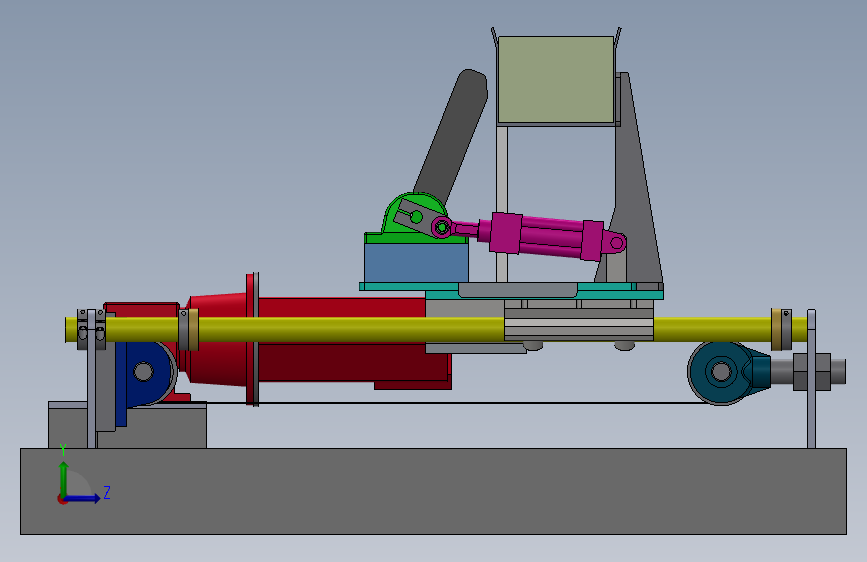Click the blue Z axis arrow
The width and height of the screenshot is (867, 562).
[84, 498]
